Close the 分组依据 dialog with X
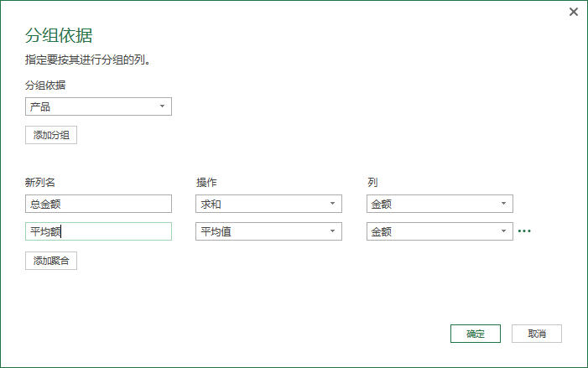 (x=574, y=12)
